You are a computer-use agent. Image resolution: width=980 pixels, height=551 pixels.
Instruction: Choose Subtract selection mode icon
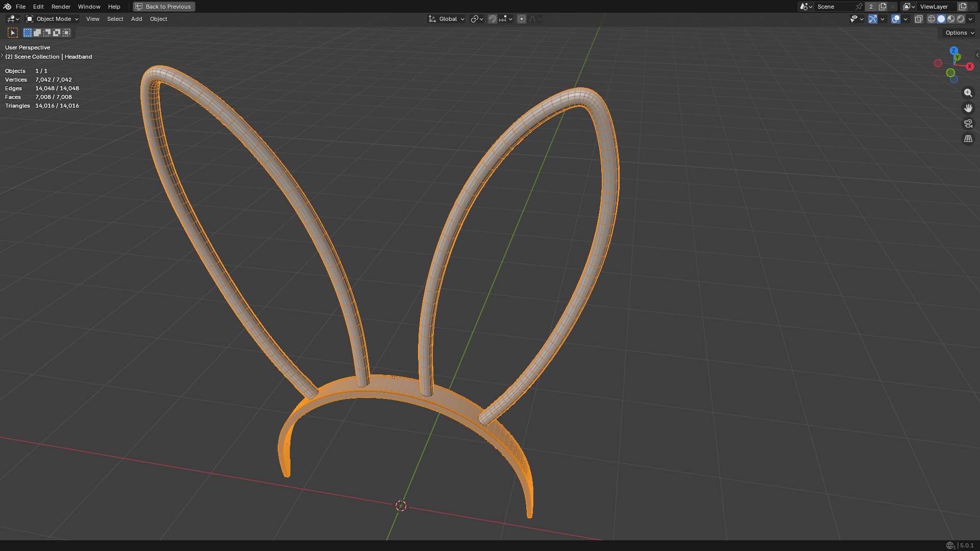(47, 33)
